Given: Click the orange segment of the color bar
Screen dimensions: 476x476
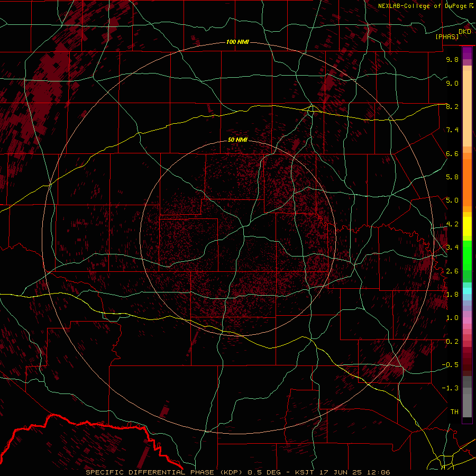Looking at the screenshot, I should [x=467, y=183].
